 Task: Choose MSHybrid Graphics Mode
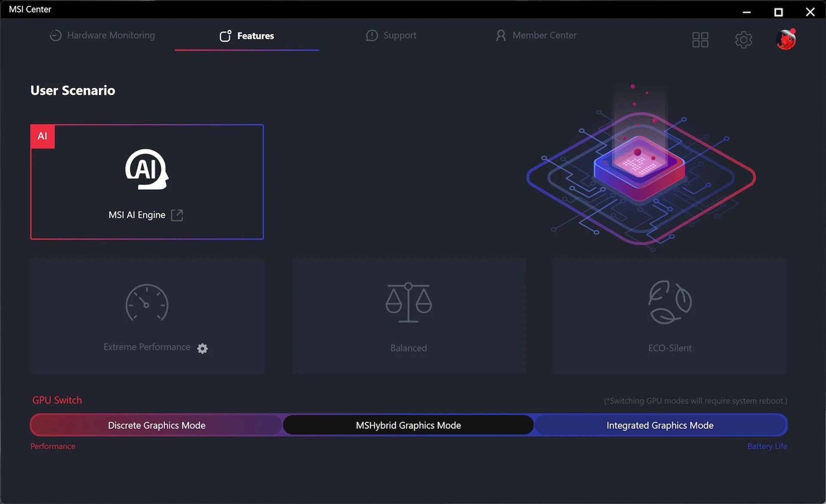point(408,425)
